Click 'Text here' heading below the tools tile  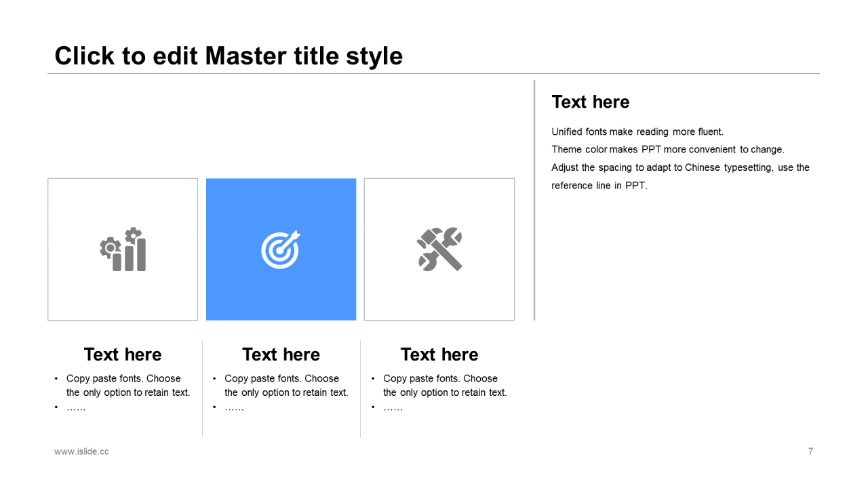[439, 354]
